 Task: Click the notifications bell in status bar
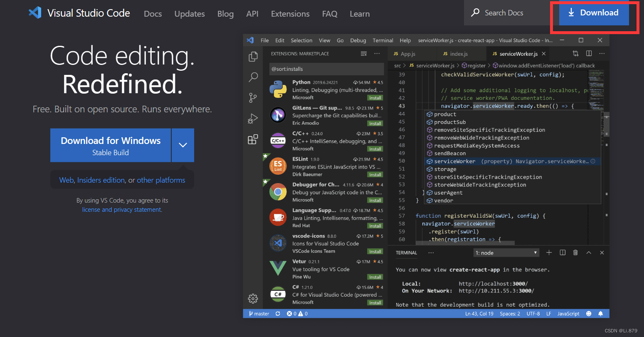click(x=600, y=314)
